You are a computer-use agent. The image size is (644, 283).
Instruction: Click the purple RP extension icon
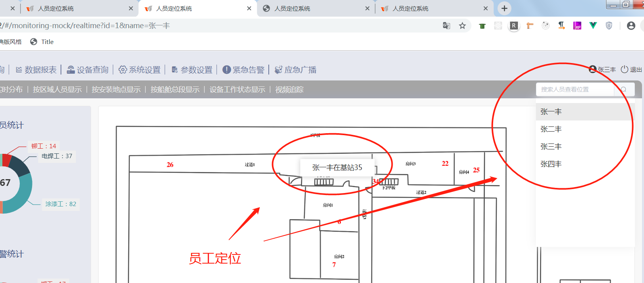click(x=577, y=26)
